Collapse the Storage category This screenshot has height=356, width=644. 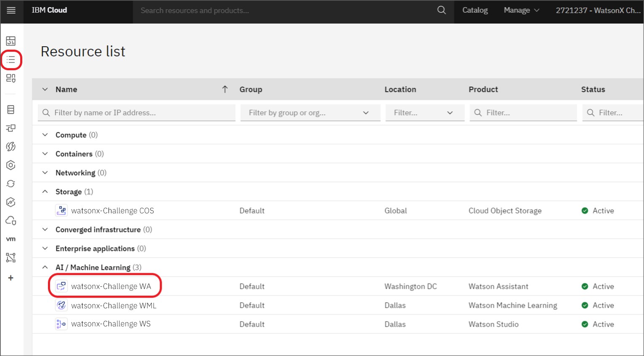45,192
